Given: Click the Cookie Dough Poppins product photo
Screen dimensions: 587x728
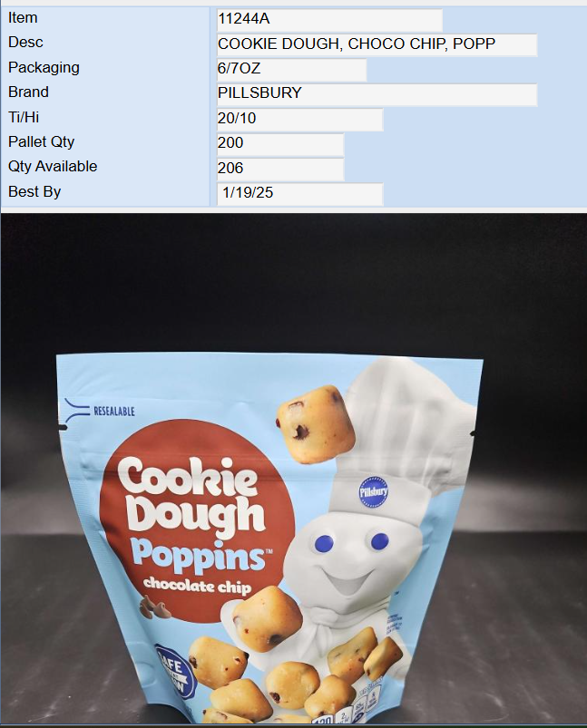Looking at the screenshot, I should pyautogui.click(x=294, y=469).
